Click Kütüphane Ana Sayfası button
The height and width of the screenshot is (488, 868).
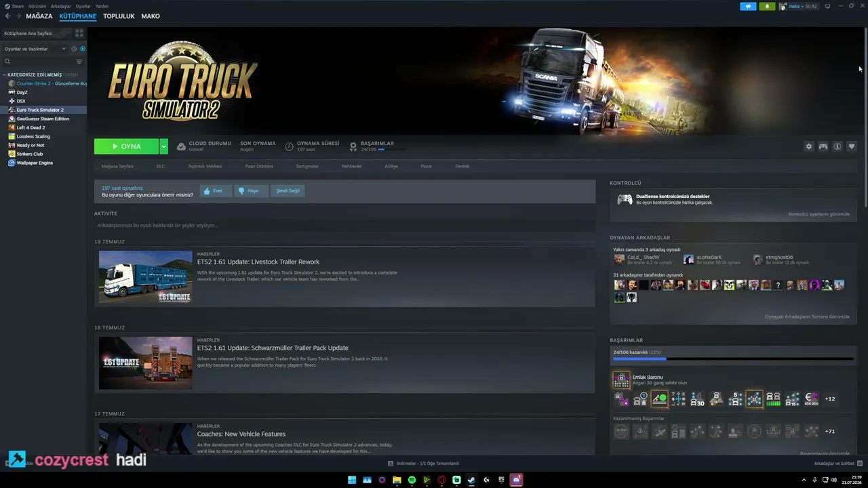37,33
